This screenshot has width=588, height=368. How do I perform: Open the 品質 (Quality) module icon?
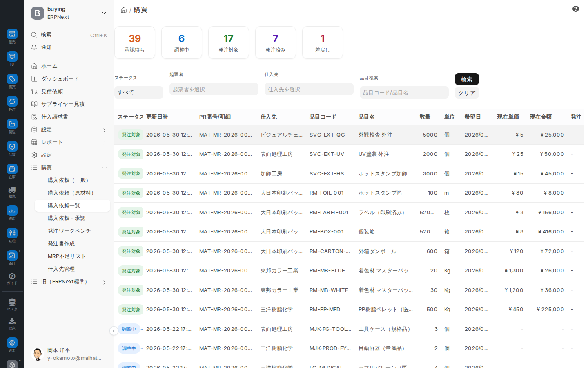[12, 146]
